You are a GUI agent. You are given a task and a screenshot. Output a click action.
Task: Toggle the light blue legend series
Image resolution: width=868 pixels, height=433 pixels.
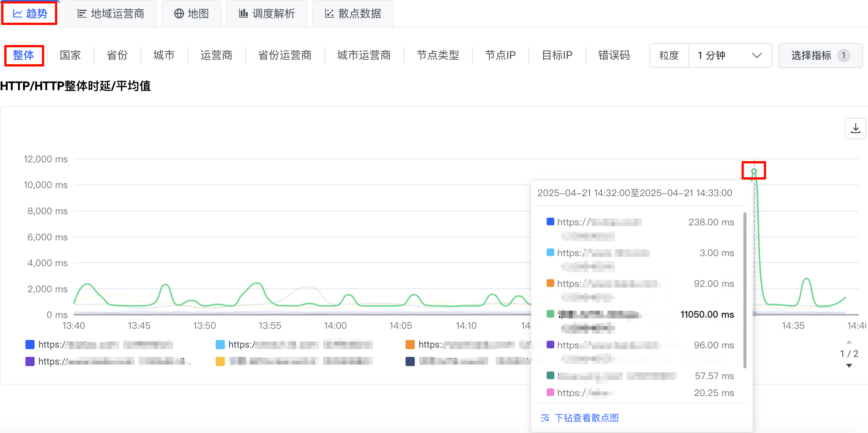coord(220,345)
